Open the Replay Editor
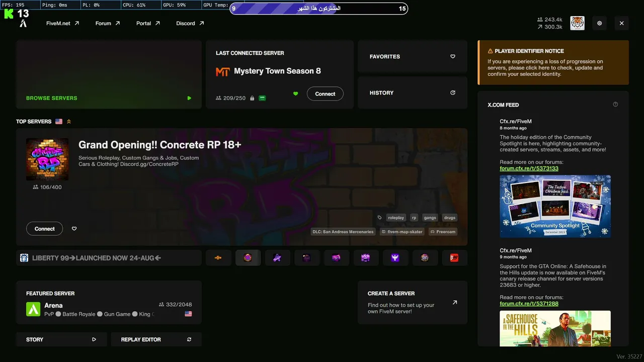 [x=156, y=339]
